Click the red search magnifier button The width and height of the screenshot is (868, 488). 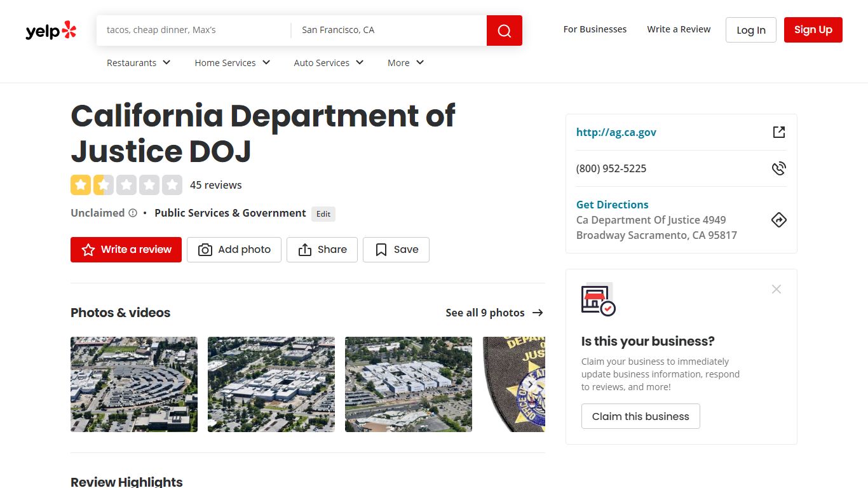(505, 30)
